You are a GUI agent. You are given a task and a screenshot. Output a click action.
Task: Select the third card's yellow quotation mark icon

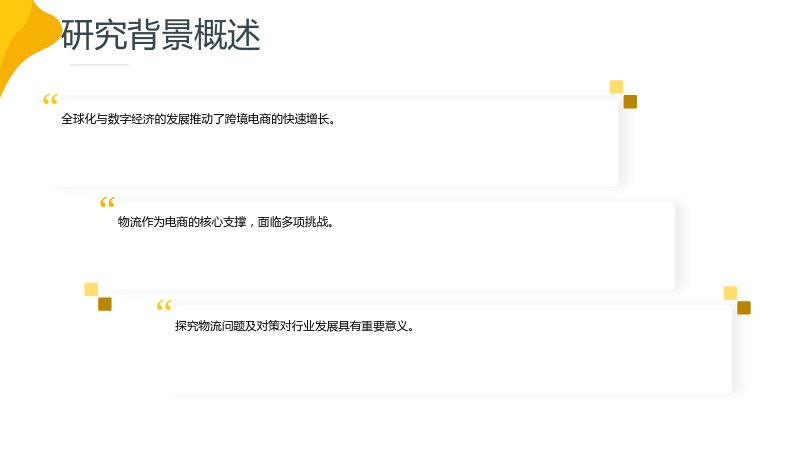(x=164, y=306)
